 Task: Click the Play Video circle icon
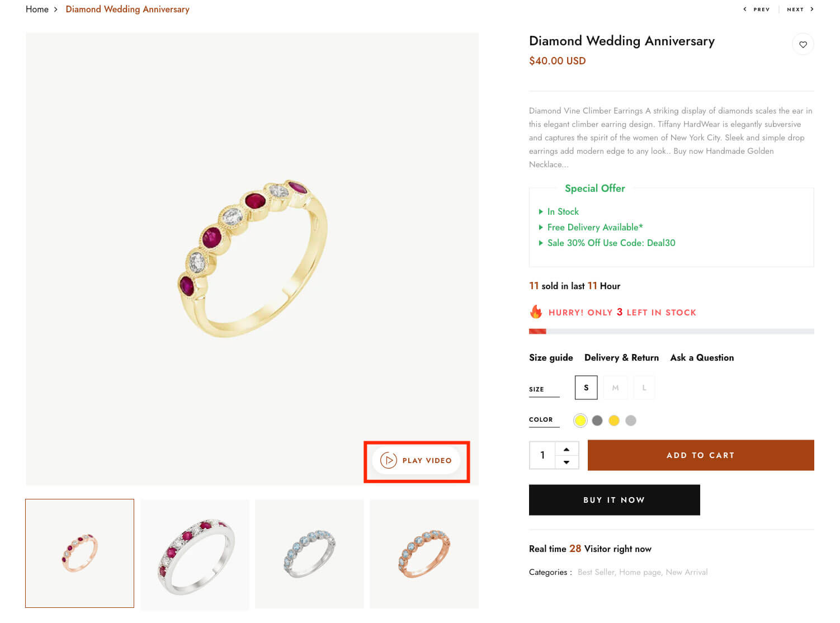click(x=388, y=460)
